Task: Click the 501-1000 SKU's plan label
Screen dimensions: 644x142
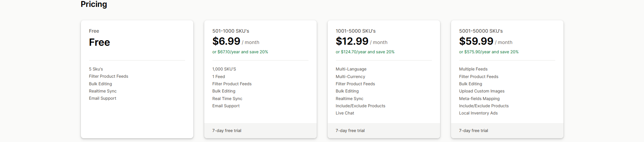Action: 231,31
